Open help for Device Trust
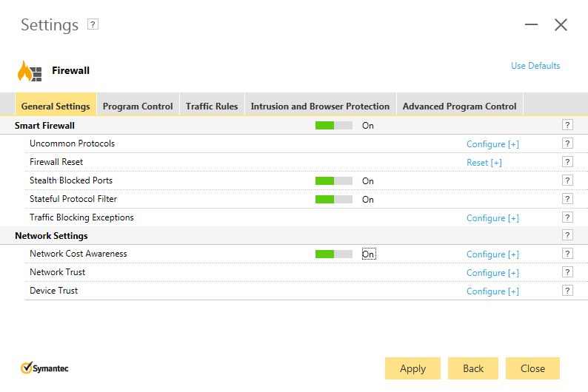 (x=567, y=291)
